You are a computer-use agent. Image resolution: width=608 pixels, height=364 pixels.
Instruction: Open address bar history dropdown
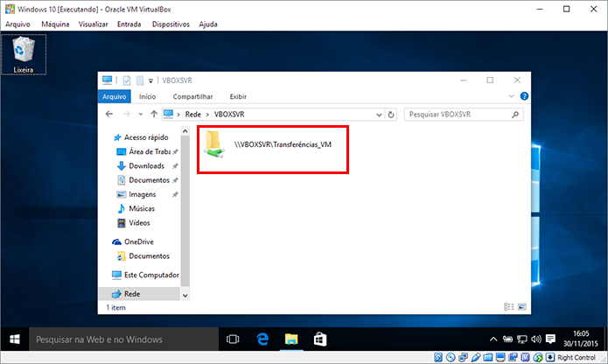click(x=379, y=115)
